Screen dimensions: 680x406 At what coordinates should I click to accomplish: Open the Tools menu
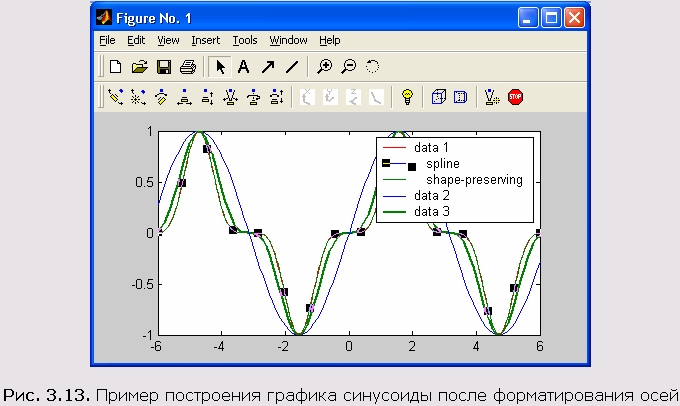(245, 40)
